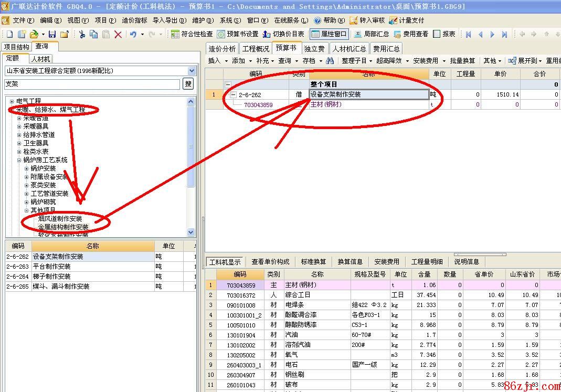Toggle the 属性窗口 property window button
The width and height of the screenshot is (561, 392).
[x=329, y=34]
